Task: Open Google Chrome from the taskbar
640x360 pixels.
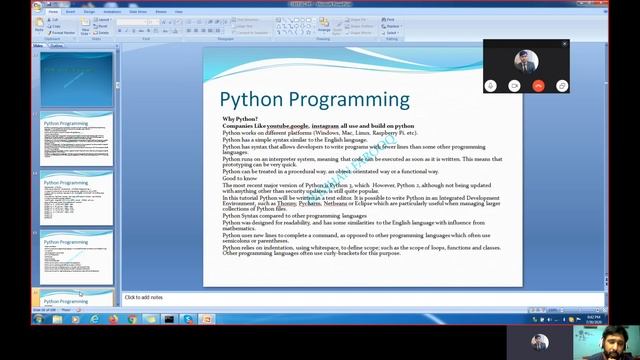Action: tap(132, 319)
